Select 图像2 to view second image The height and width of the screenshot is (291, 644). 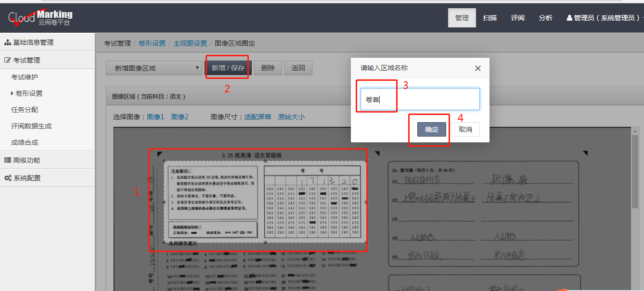[180, 116]
